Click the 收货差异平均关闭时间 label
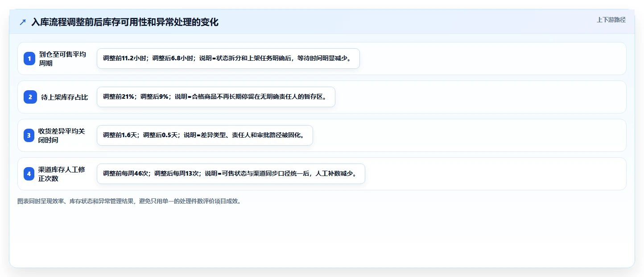 click(x=62, y=135)
